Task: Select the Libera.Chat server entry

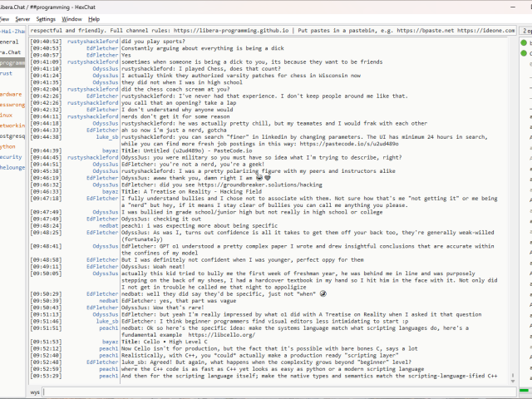Action: (x=10, y=52)
